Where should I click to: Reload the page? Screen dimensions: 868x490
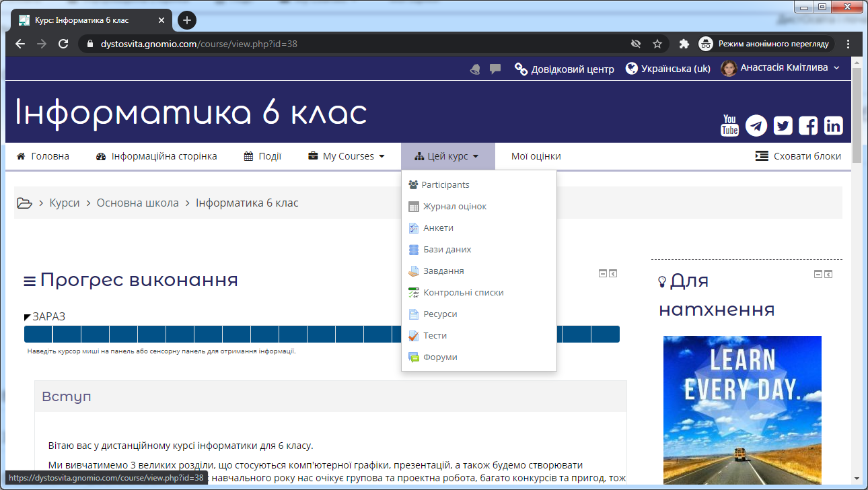[x=63, y=44]
